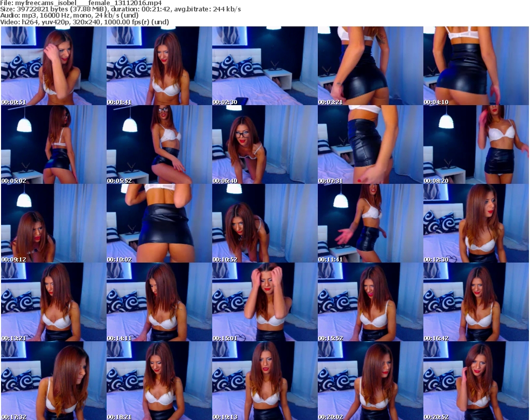Click the file name line in the header

click(81, 3)
